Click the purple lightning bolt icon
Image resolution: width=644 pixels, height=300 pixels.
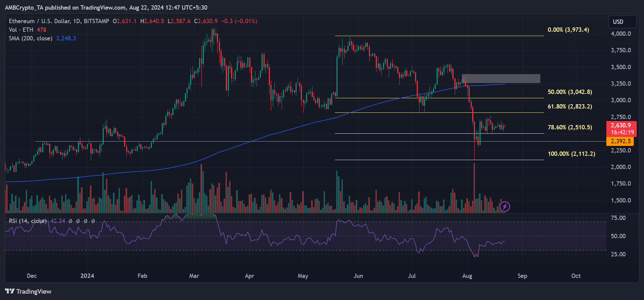(505, 207)
